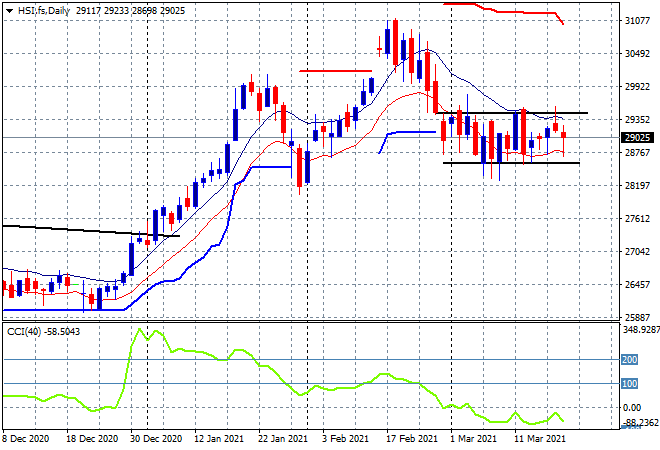Click the 200 level on CCI scale
This screenshot has width=660, height=450.
[x=628, y=359]
